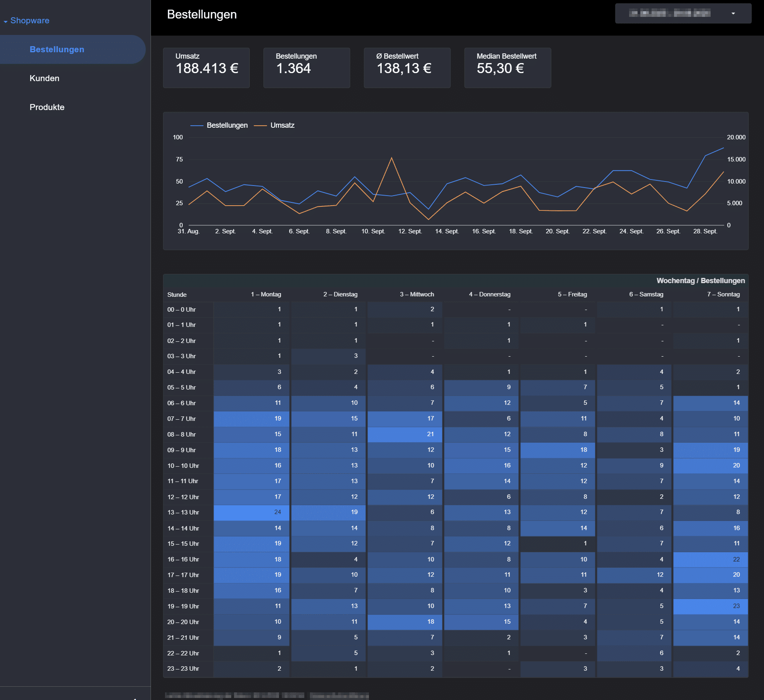
Task: Click the 23 – 23 Uhr row label
Action: tap(183, 669)
